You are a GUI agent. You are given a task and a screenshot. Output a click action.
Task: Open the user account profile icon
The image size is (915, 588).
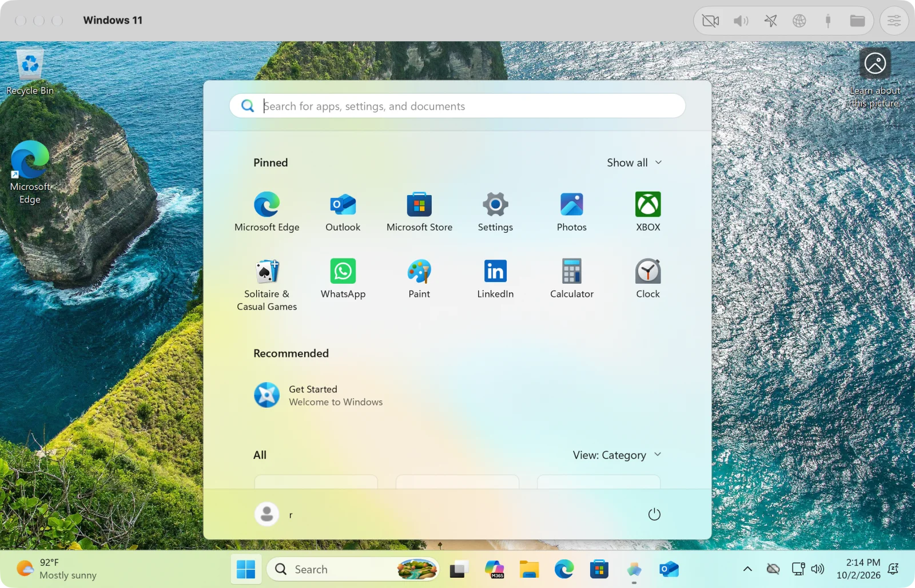click(x=266, y=514)
